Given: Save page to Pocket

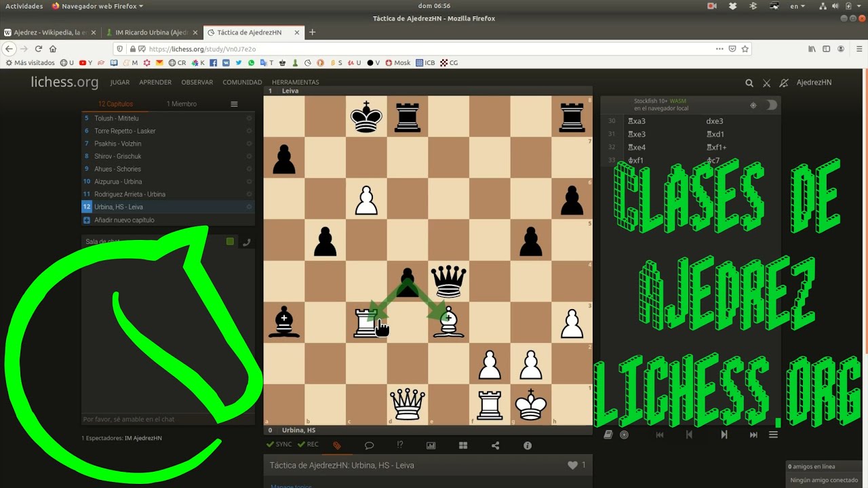Looking at the screenshot, I should click(x=732, y=49).
